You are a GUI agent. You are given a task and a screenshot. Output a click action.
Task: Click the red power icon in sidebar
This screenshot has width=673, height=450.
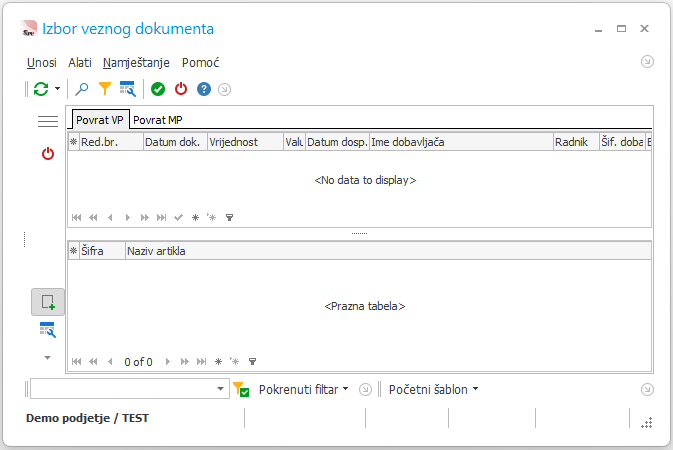point(48,154)
